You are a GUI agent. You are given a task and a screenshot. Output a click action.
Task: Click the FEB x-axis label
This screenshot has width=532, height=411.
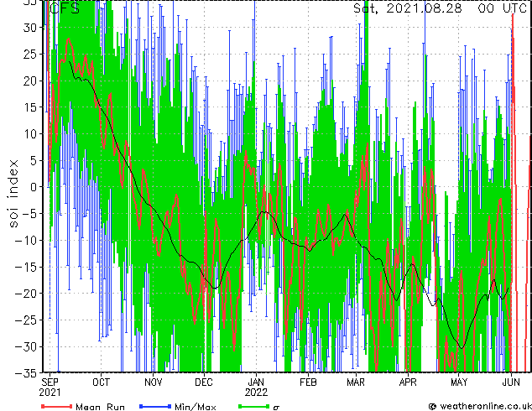(308, 382)
